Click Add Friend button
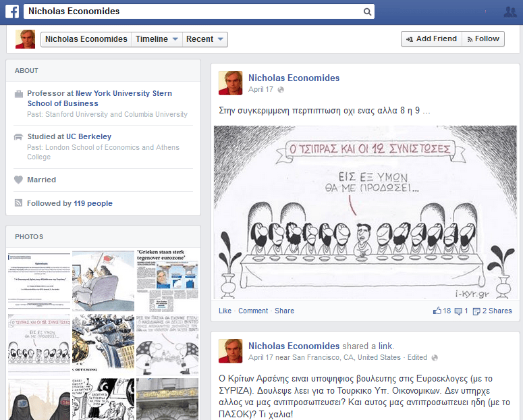The width and height of the screenshot is (523, 420). point(432,38)
